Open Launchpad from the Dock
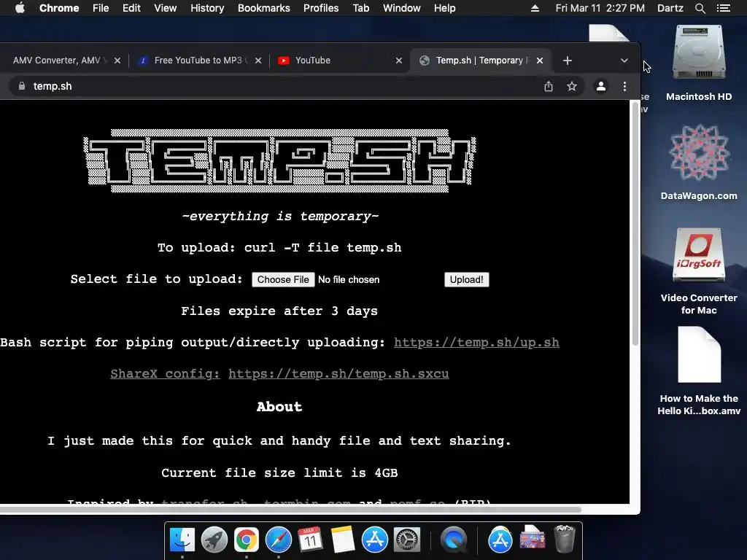This screenshot has height=560, width=747. pos(214,540)
